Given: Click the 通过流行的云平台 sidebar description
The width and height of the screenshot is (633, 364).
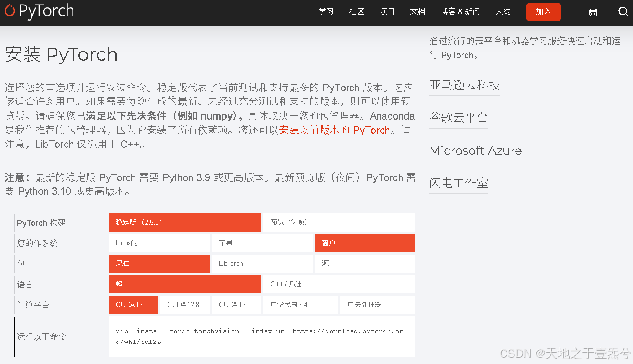Looking at the screenshot, I should point(525,48).
